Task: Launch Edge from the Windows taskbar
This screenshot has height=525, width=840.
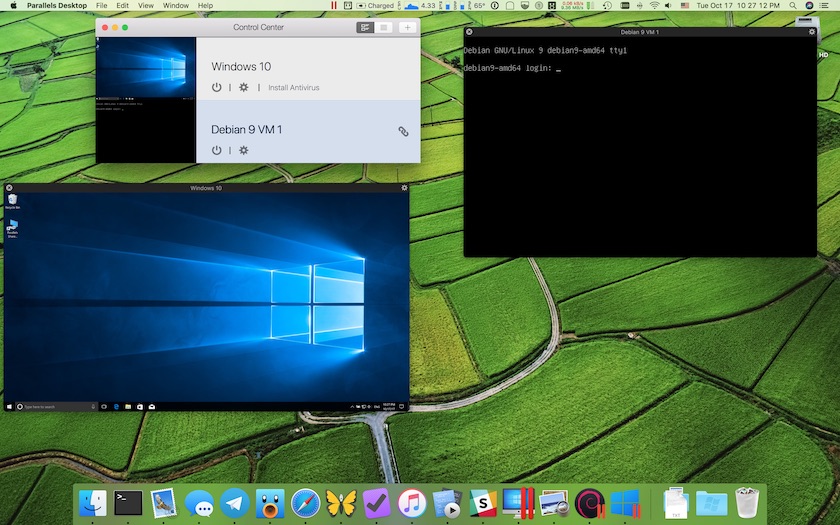Action: tap(116, 407)
